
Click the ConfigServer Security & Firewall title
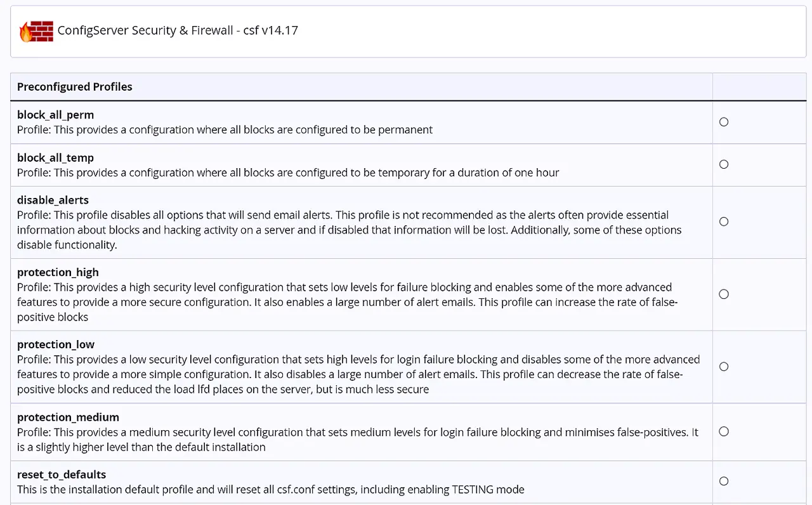tap(178, 30)
